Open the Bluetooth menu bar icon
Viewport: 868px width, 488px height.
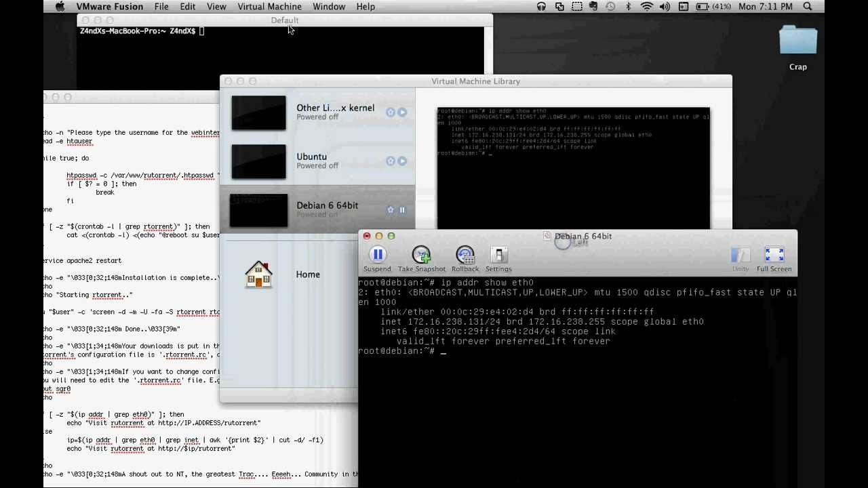pyautogui.click(x=629, y=7)
